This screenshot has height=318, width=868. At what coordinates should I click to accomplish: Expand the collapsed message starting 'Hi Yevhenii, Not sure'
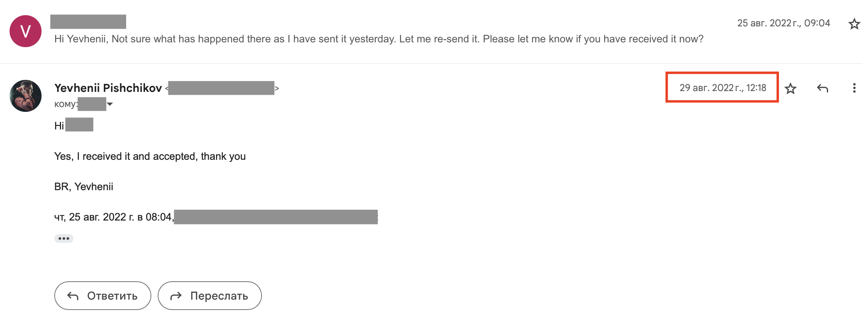[x=379, y=39]
